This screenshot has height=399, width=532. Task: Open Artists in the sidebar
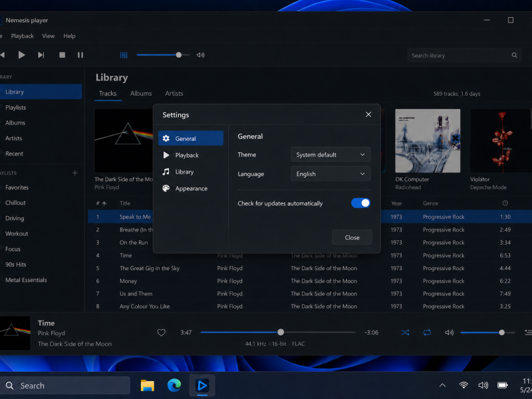41,138
